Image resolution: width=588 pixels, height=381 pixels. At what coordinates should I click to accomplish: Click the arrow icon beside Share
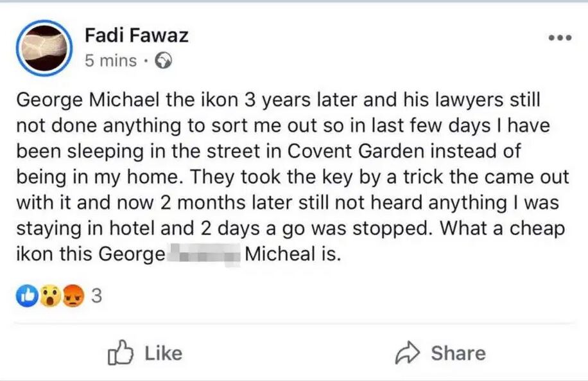tap(408, 352)
